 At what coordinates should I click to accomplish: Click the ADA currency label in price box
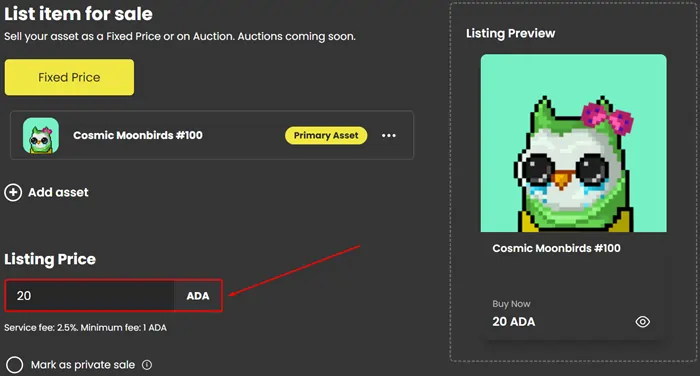(x=198, y=296)
